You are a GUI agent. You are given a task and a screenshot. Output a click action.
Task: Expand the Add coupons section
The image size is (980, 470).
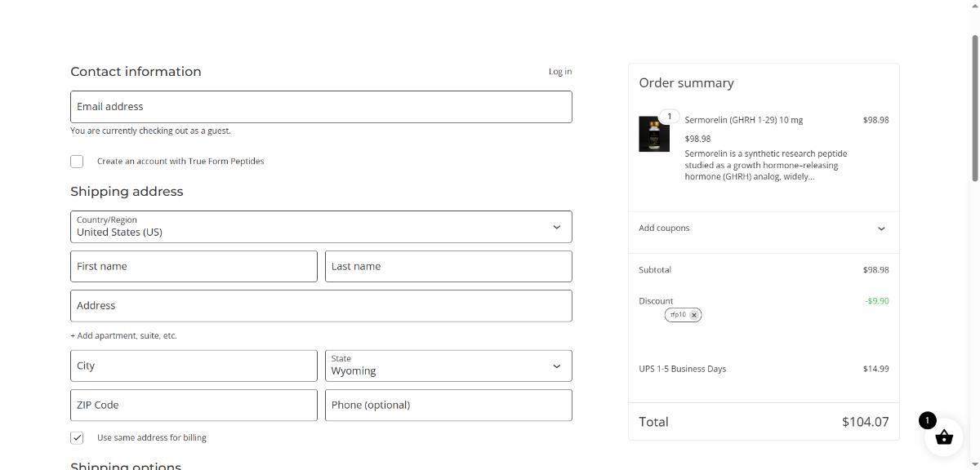[763, 228]
